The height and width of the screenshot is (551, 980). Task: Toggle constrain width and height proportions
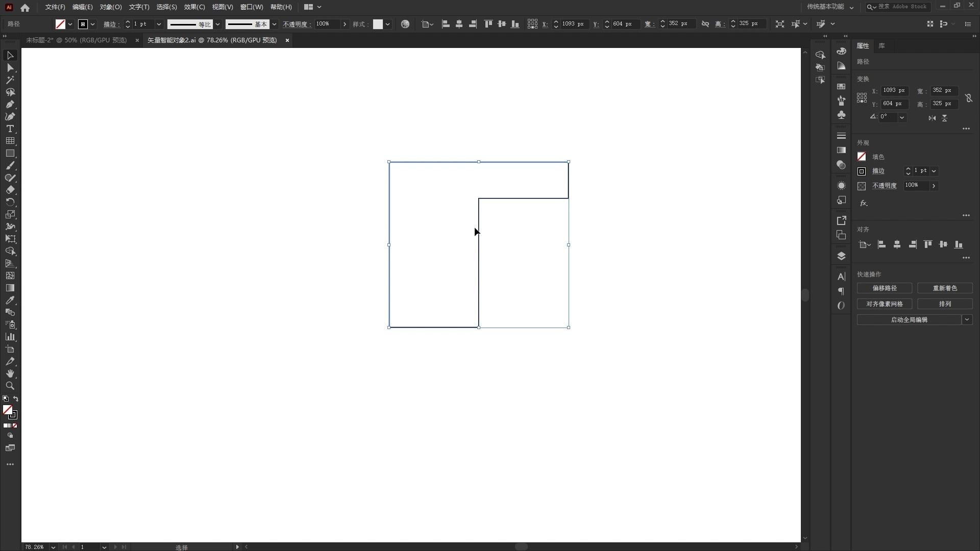(x=968, y=97)
